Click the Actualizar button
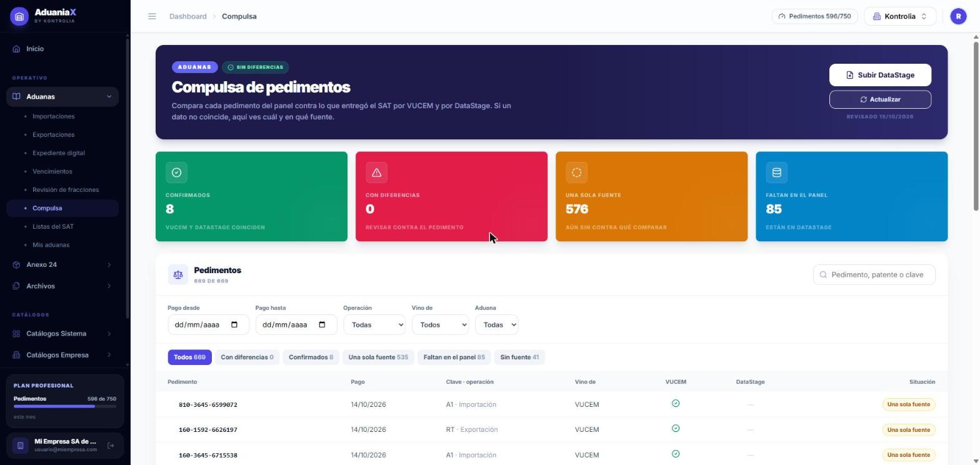This screenshot has width=980, height=465. tap(880, 99)
